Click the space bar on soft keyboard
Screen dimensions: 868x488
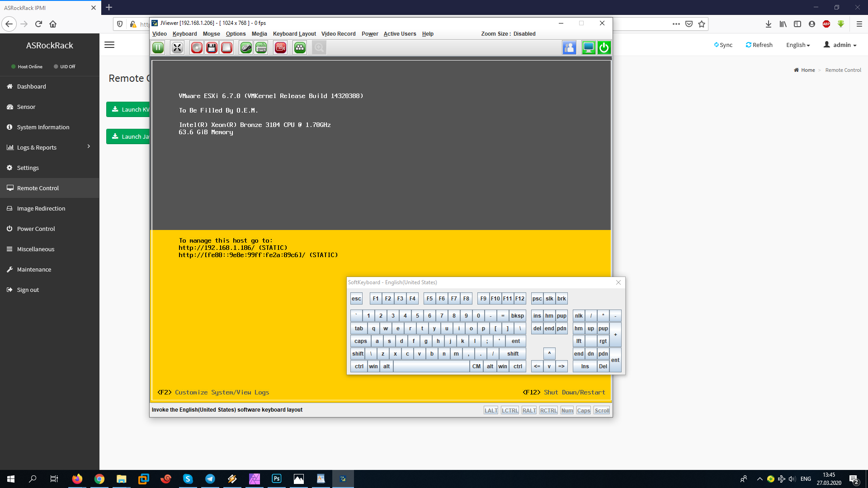coord(431,366)
